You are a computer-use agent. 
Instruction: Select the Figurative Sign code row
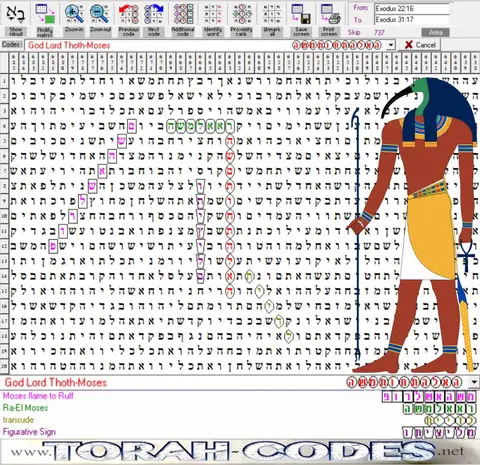tap(239, 432)
